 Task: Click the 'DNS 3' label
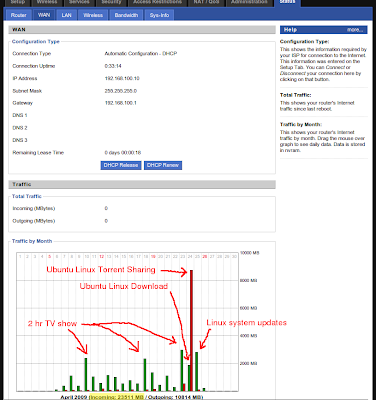pos(20,140)
